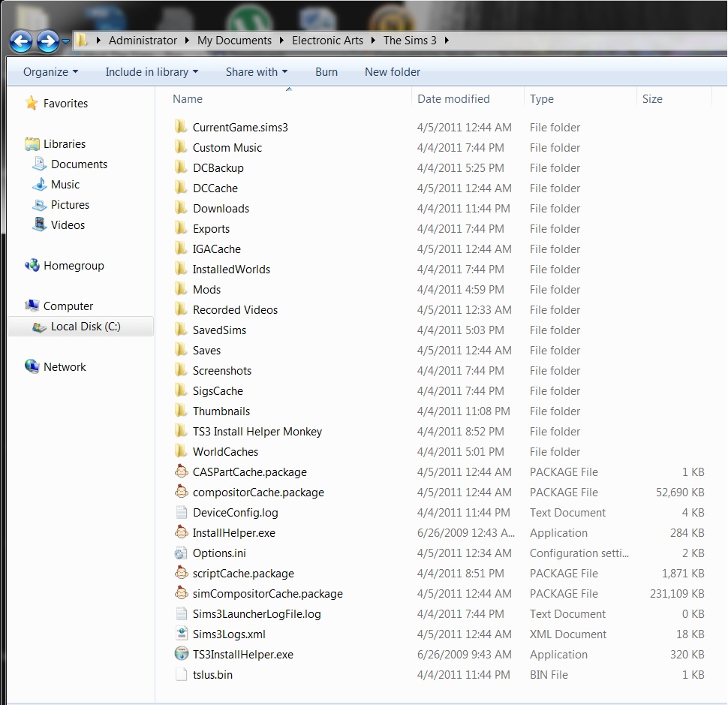
Task: Click the New folder button
Action: [392, 72]
